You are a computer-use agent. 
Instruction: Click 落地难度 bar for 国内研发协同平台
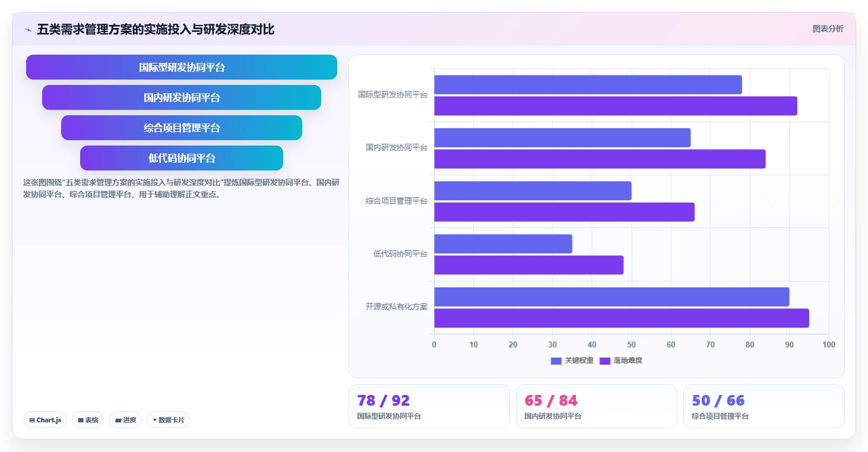click(600, 159)
